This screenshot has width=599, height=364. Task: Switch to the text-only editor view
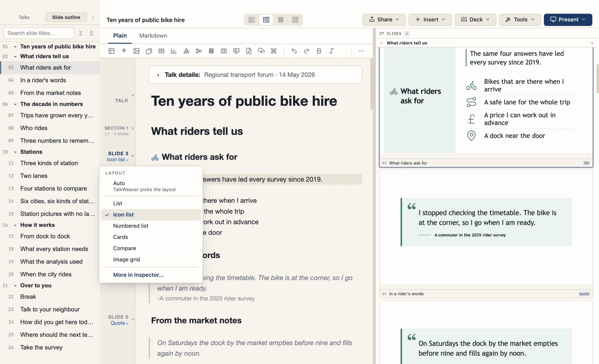pyautogui.click(x=252, y=20)
